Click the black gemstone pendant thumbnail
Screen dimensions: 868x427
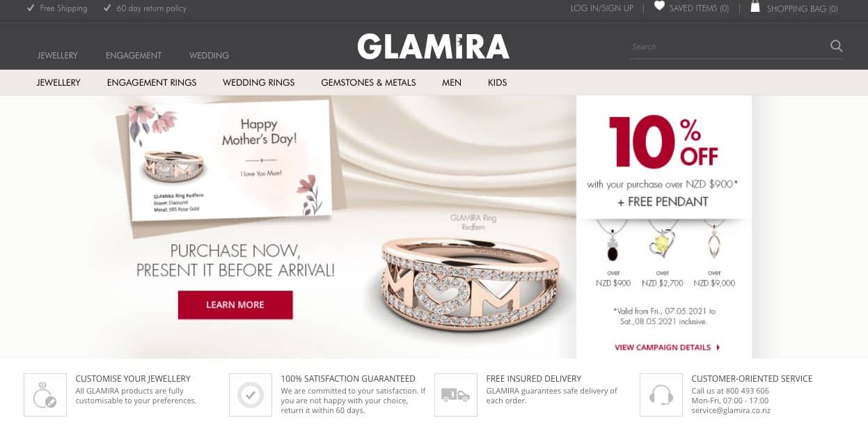pyautogui.click(x=613, y=241)
